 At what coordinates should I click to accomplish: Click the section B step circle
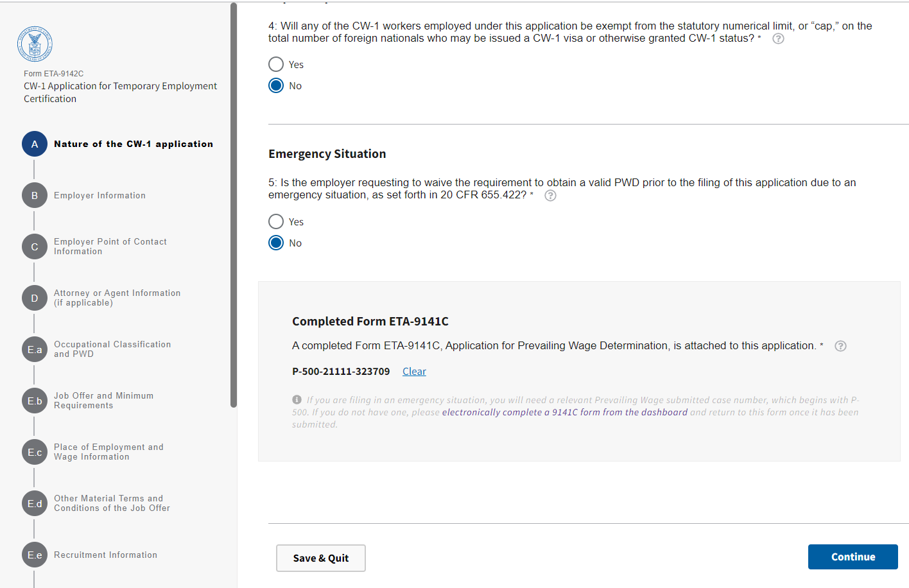tap(35, 196)
